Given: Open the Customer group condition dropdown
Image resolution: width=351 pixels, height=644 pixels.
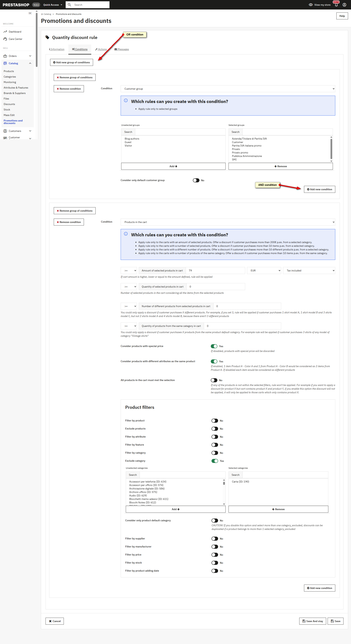Looking at the screenshot, I should point(228,89).
